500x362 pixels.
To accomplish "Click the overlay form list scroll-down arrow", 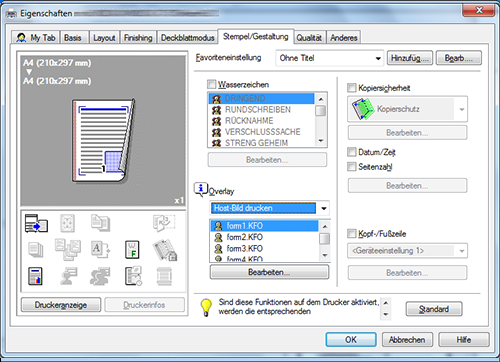I will tap(325, 256).
